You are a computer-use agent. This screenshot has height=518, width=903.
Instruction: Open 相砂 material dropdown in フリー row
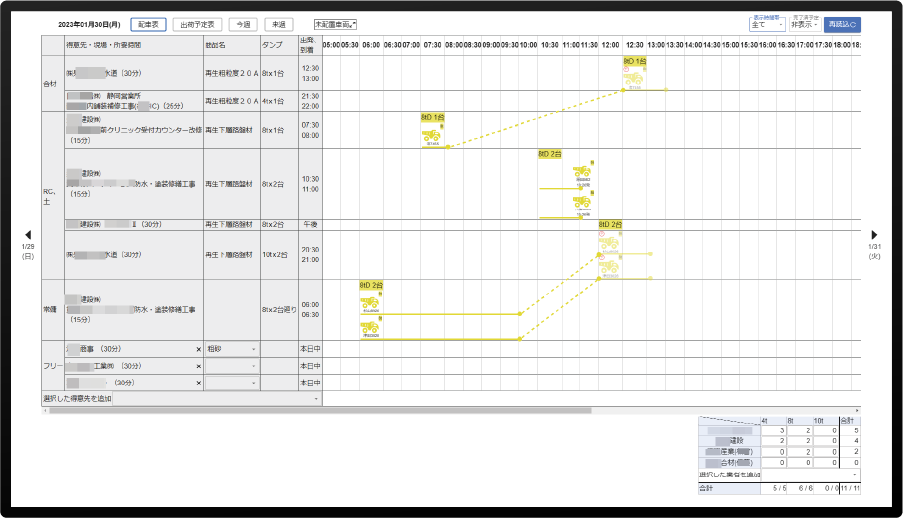click(x=231, y=349)
